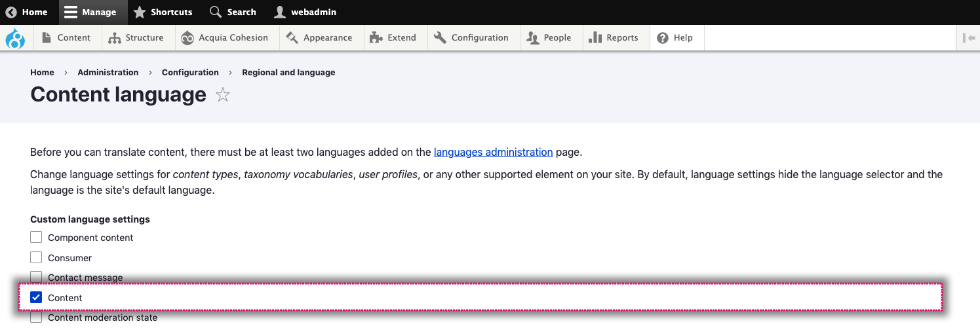Uncheck the Content checkbox
Viewport: 980px width, 328px height.
point(36,298)
